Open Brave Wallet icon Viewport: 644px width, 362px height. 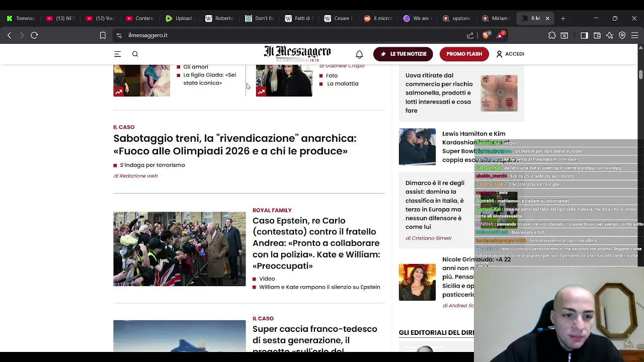[597, 35]
